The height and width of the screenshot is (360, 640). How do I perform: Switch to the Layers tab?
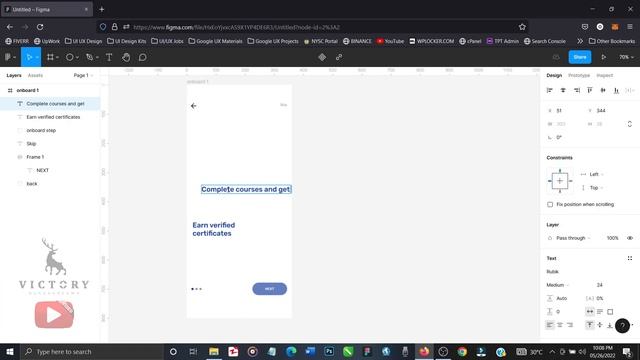pyautogui.click(x=14, y=76)
